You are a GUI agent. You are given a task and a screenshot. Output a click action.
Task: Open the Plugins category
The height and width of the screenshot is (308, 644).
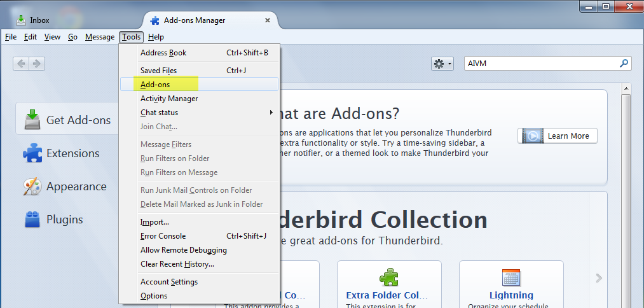click(53, 220)
